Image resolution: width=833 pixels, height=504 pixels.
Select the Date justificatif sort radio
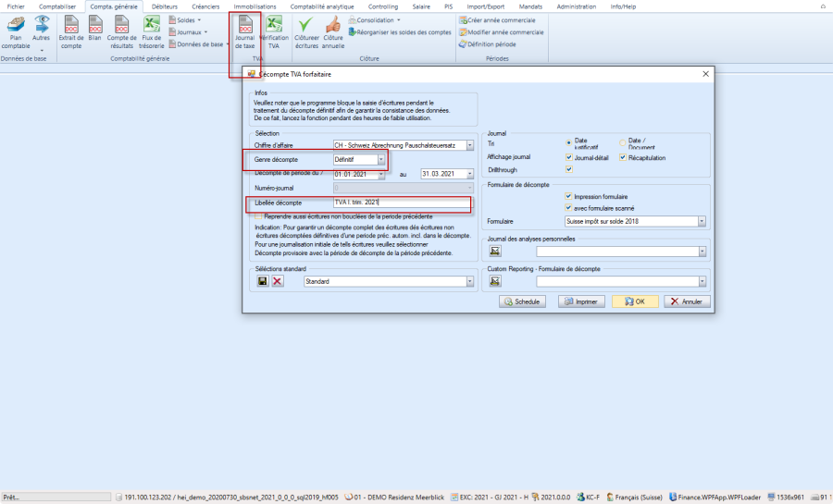coord(569,142)
